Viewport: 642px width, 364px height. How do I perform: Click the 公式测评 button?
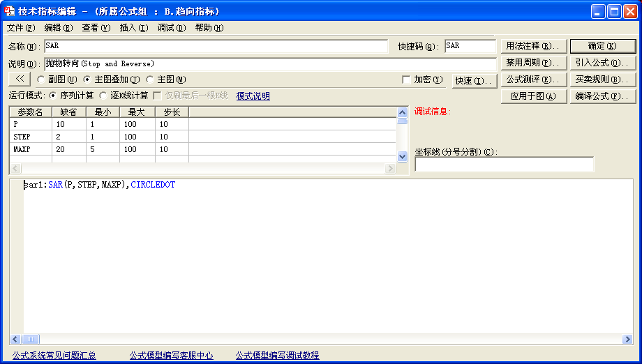pyautogui.click(x=534, y=79)
